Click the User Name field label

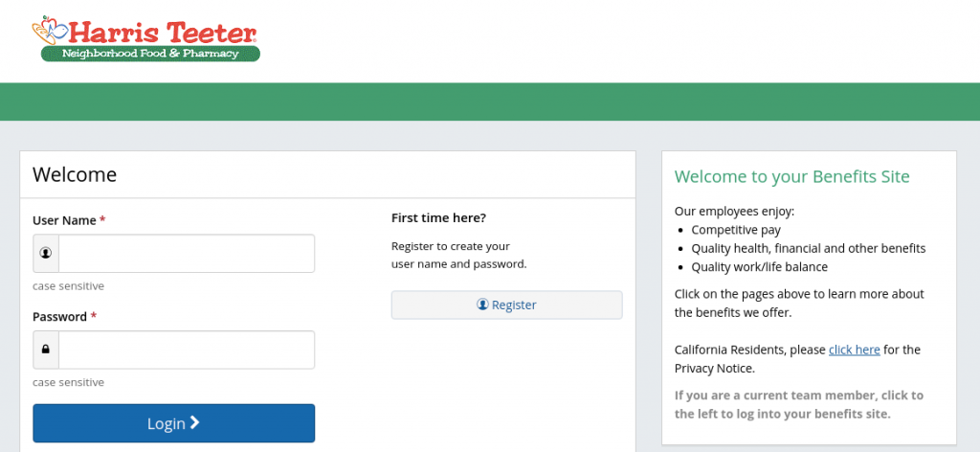point(64,220)
